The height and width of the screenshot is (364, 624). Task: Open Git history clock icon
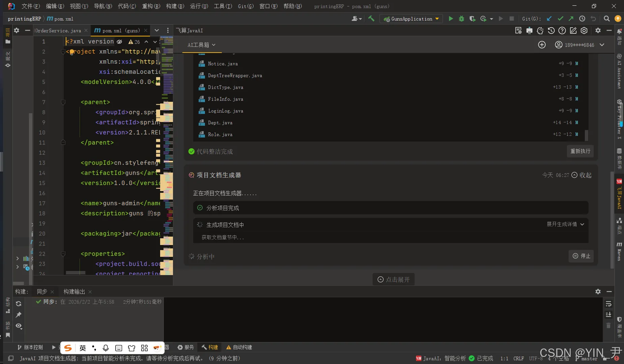pyautogui.click(x=582, y=19)
